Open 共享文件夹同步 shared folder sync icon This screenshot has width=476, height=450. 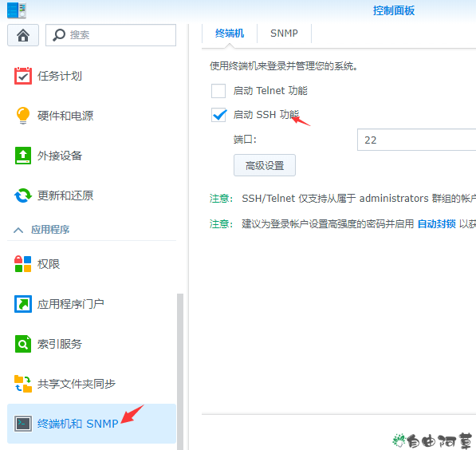(23, 384)
